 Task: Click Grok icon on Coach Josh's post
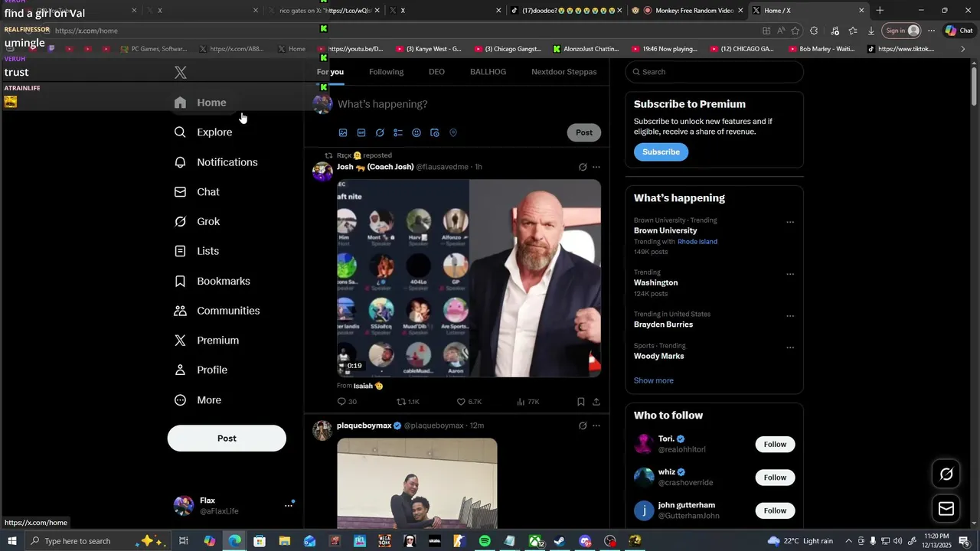[x=583, y=167]
